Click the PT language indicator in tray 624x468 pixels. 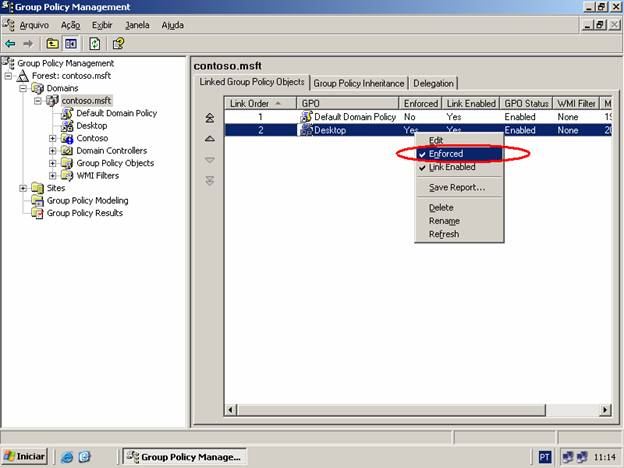[x=545, y=457]
